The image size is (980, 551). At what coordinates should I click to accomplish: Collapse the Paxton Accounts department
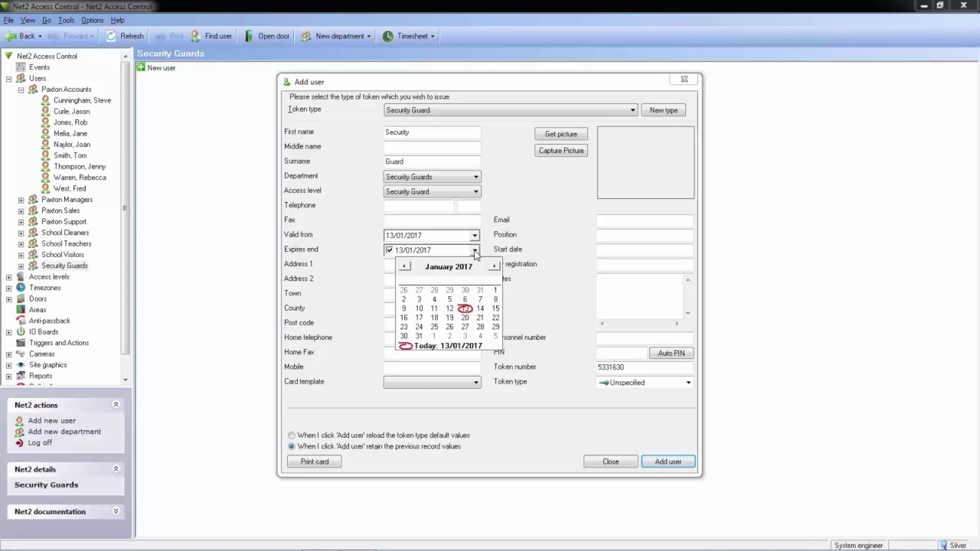click(x=21, y=90)
